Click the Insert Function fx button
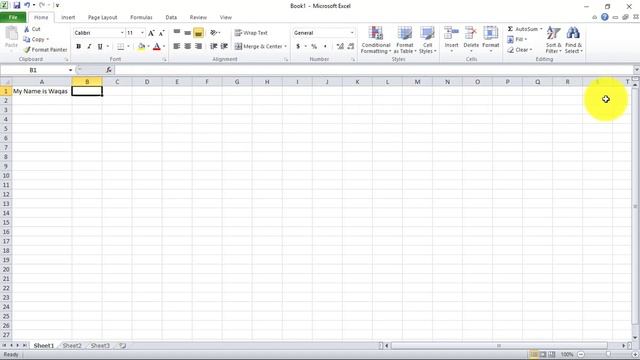The height and width of the screenshot is (360, 640). [x=109, y=70]
